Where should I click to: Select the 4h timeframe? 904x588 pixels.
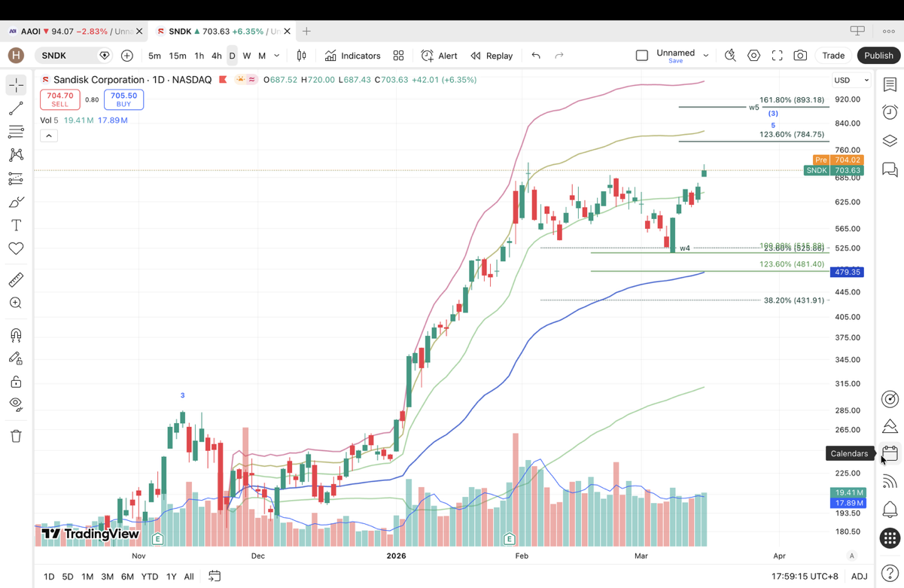[x=216, y=56]
